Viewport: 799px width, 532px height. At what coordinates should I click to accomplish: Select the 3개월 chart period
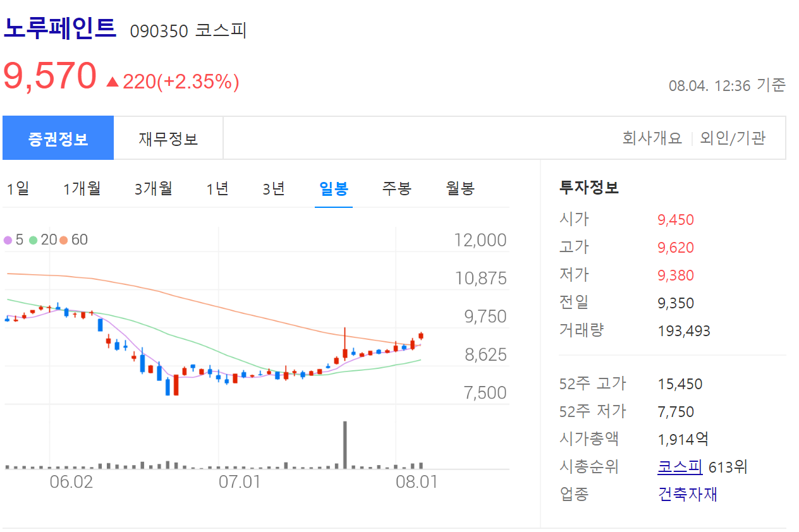[x=153, y=188]
